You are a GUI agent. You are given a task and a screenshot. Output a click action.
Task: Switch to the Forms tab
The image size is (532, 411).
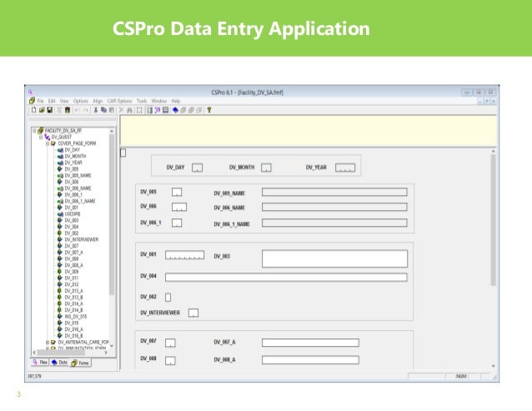click(80, 363)
